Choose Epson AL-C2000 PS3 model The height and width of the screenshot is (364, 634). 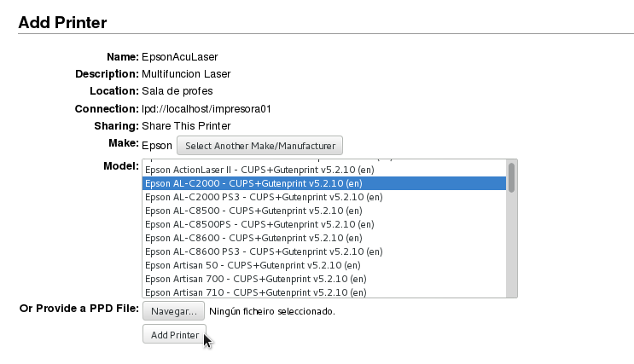click(x=324, y=197)
